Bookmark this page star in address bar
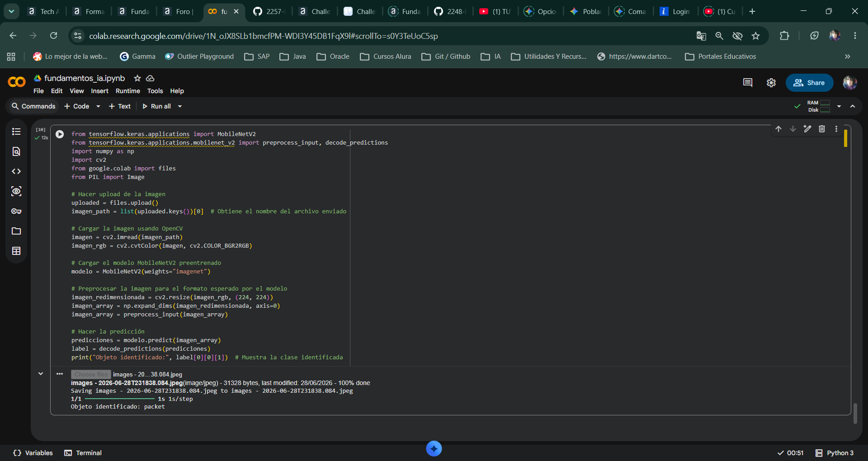Screen dimensions: 868x461 pos(755,36)
